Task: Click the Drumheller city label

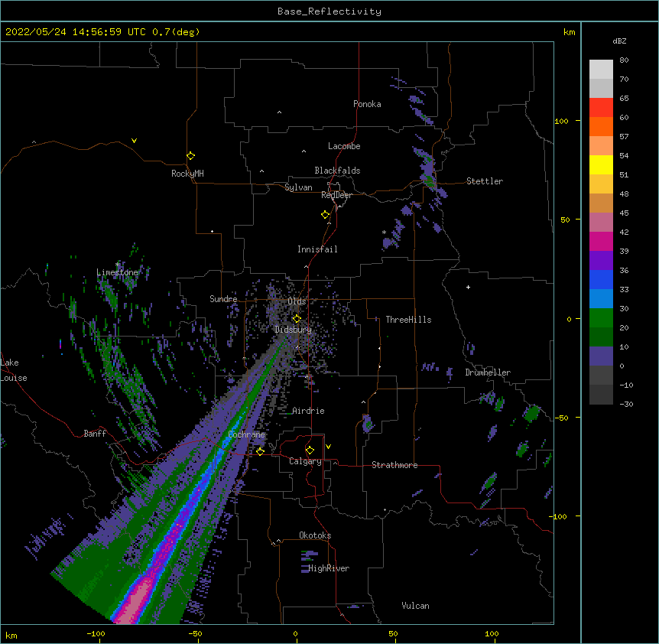Action: [488, 372]
